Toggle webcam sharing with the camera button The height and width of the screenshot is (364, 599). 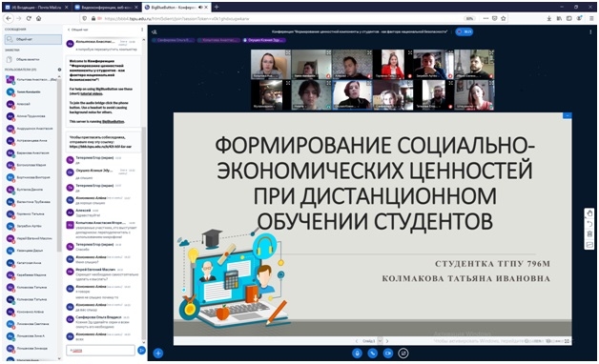[388, 353]
